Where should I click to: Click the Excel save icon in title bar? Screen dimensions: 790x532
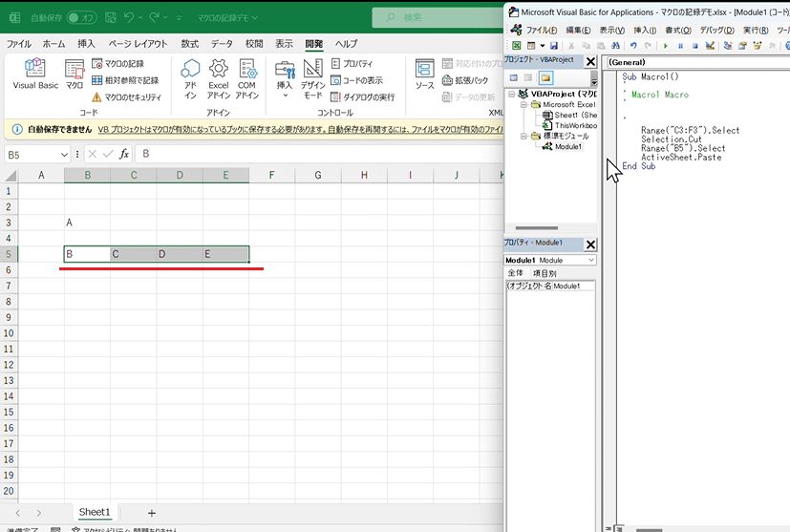coord(111,17)
